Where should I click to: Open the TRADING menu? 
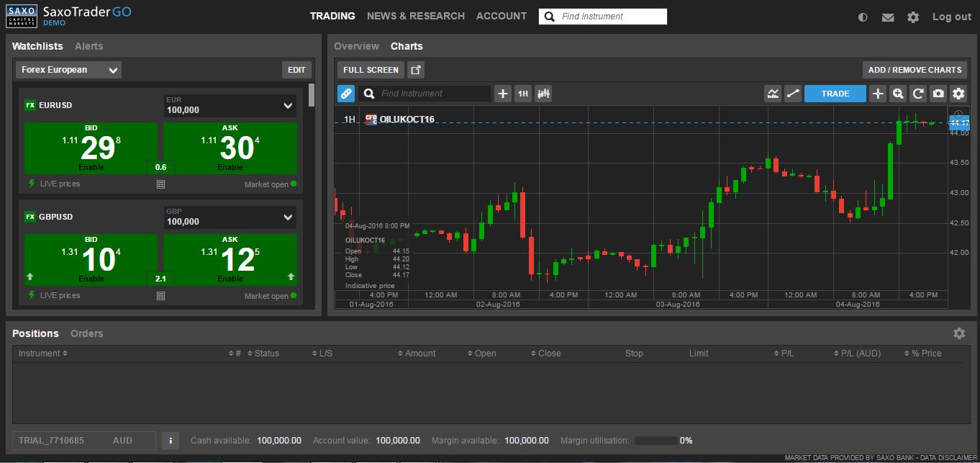coord(332,16)
